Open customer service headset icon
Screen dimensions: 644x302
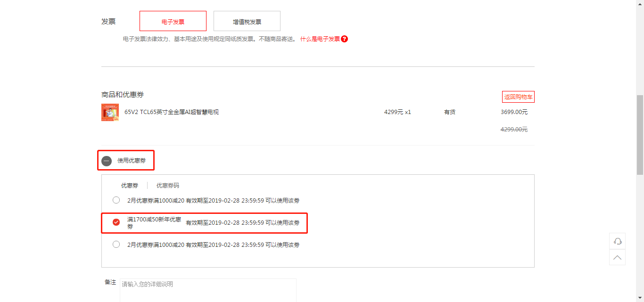tap(617, 241)
